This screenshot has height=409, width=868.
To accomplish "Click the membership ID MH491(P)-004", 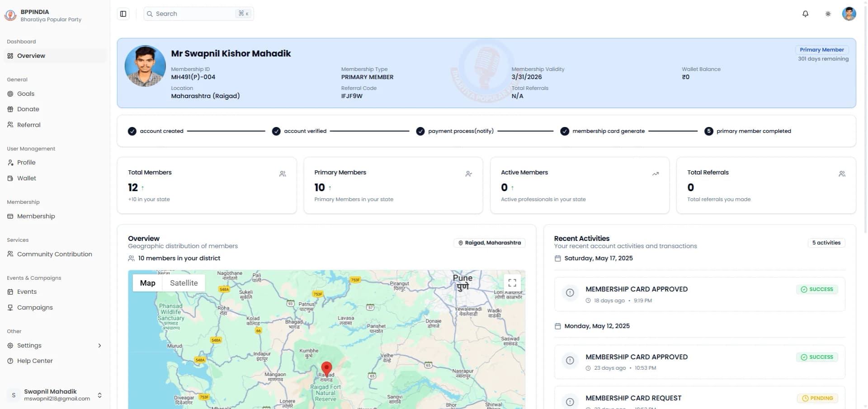I will click(x=193, y=77).
